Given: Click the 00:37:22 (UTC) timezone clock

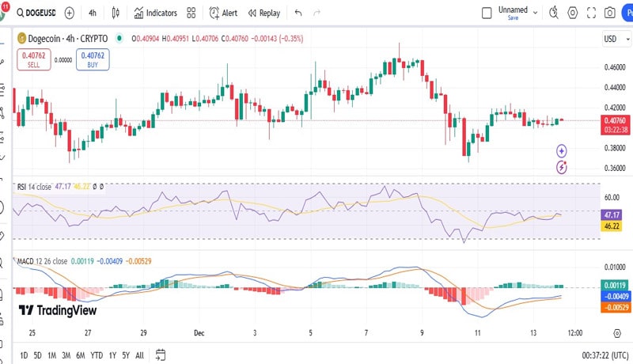Looking at the screenshot, I should tap(605, 355).
